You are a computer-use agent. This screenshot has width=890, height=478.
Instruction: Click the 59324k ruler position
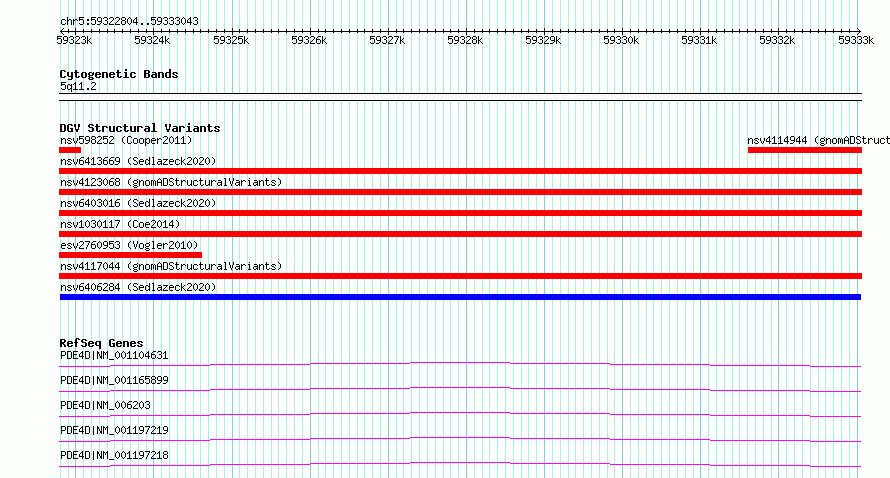click(152, 40)
